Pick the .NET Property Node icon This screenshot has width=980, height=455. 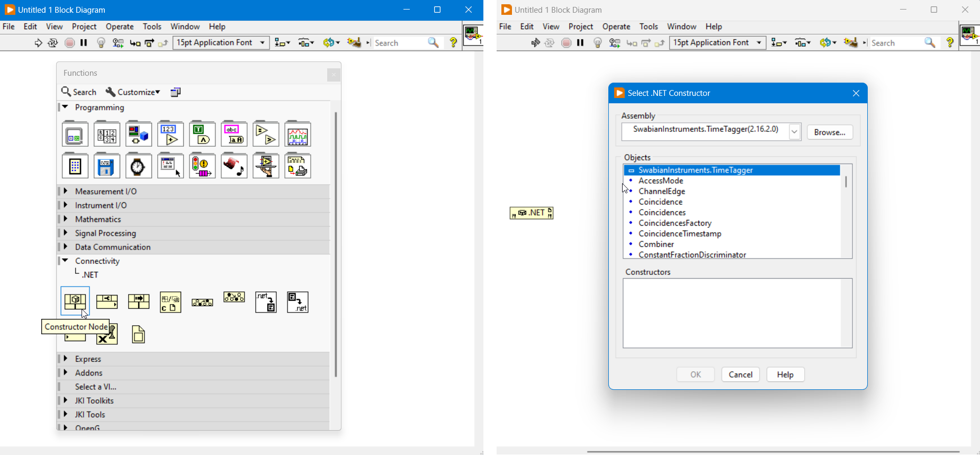107,302
